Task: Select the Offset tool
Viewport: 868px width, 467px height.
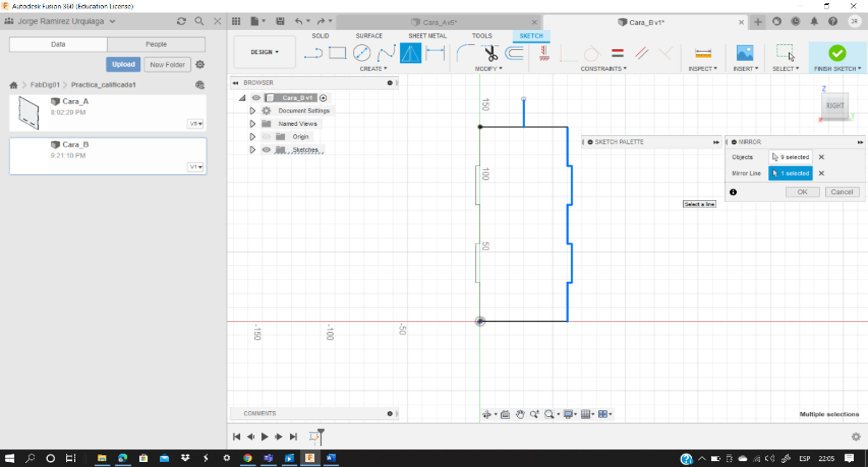Action: [514, 53]
